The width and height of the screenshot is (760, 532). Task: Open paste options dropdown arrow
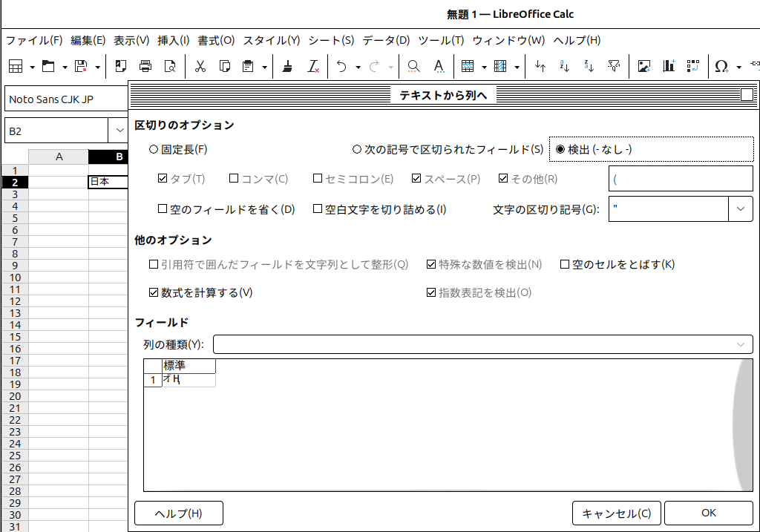click(265, 68)
